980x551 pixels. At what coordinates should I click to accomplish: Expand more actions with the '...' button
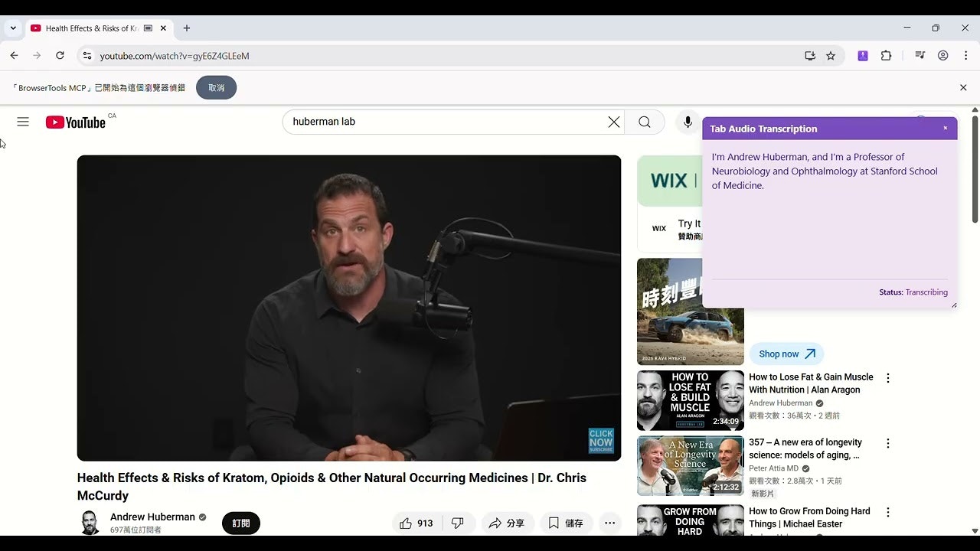click(x=610, y=523)
